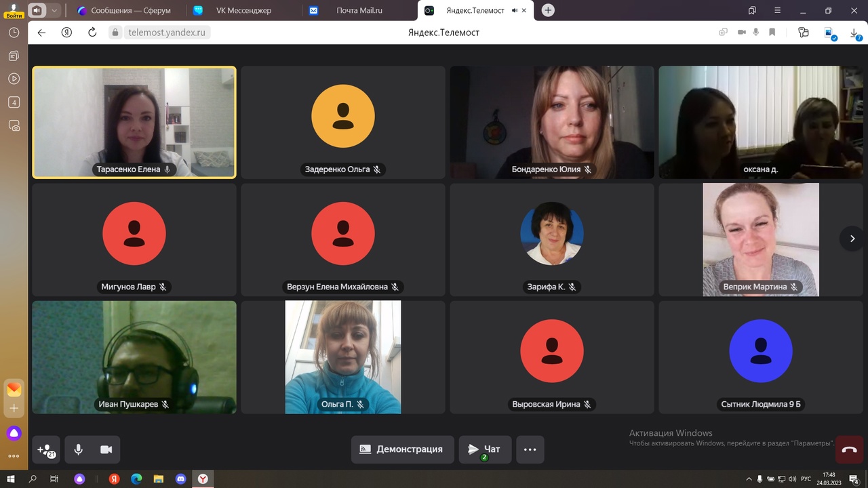868x488 pixels.
Task: Open the media player sidebar icon
Action: pyautogui.click(x=14, y=79)
